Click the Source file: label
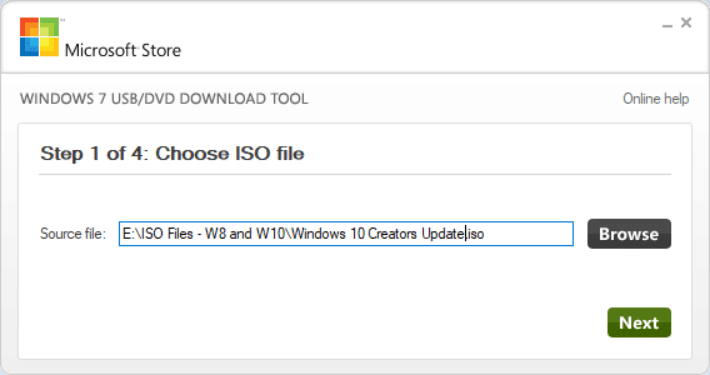710x375 pixels. [72, 234]
